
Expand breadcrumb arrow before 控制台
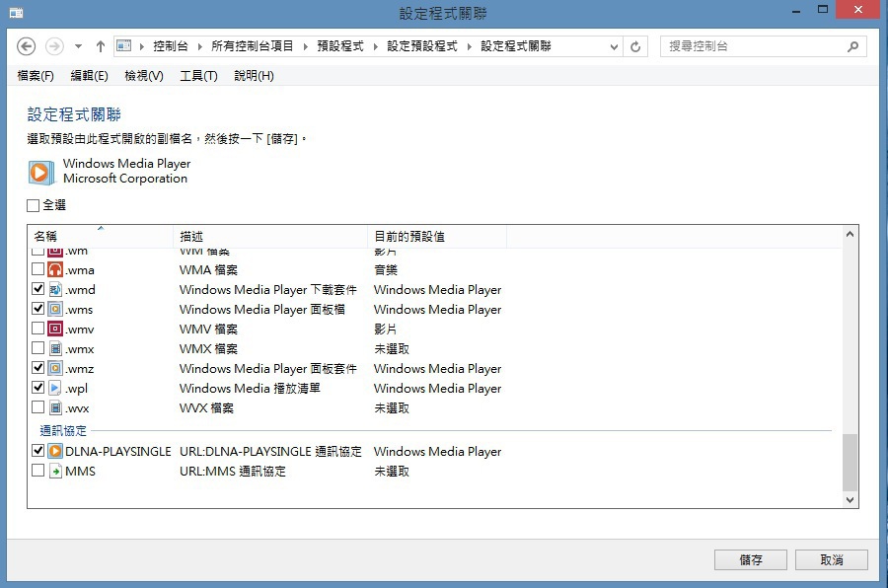click(x=141, y=46)
